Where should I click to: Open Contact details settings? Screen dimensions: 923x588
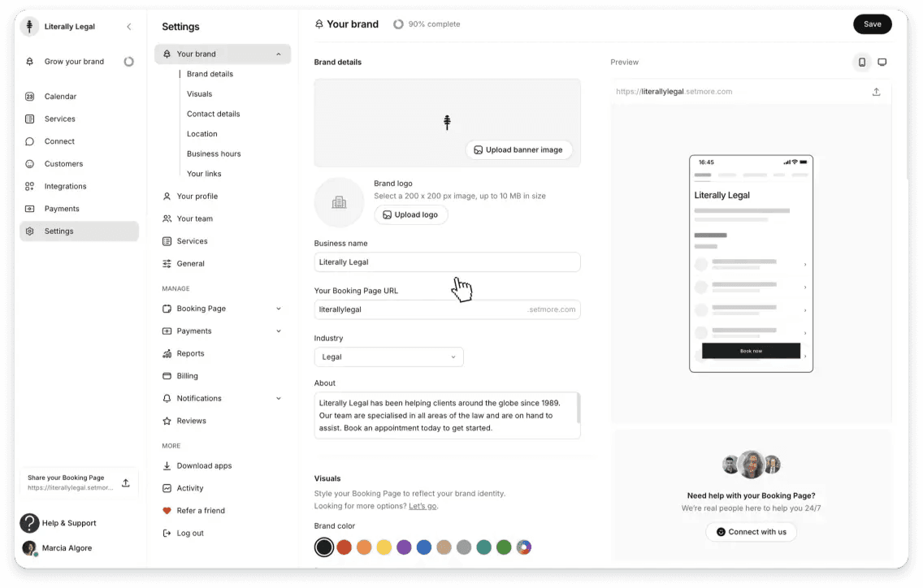[213, 115]
